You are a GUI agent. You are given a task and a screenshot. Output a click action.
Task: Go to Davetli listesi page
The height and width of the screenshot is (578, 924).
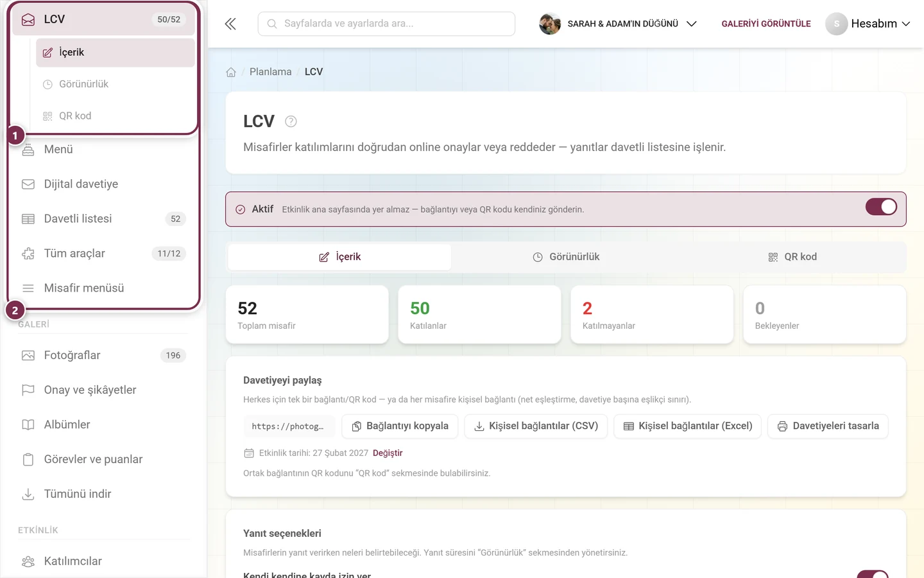pos(103,218)
